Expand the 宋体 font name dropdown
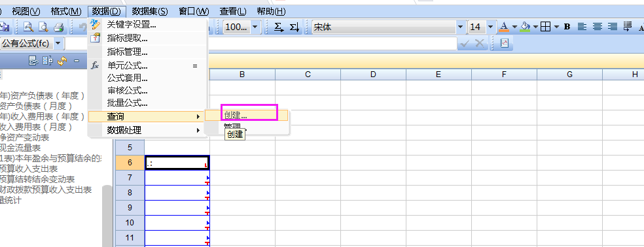The image size is (644, 247). tap(460, 27)
